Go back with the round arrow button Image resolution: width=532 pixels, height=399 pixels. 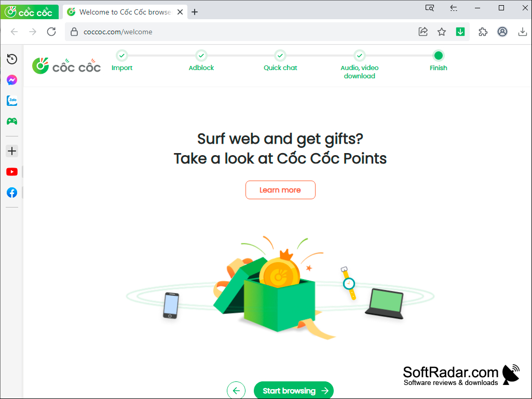(x=236, y=391)
